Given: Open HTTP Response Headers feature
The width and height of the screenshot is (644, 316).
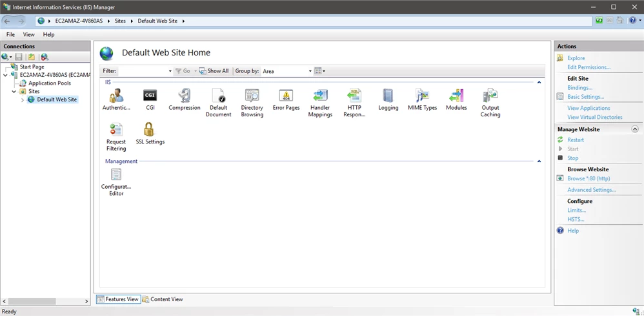Looking at the screenshot, I should (x=354, y=103).
